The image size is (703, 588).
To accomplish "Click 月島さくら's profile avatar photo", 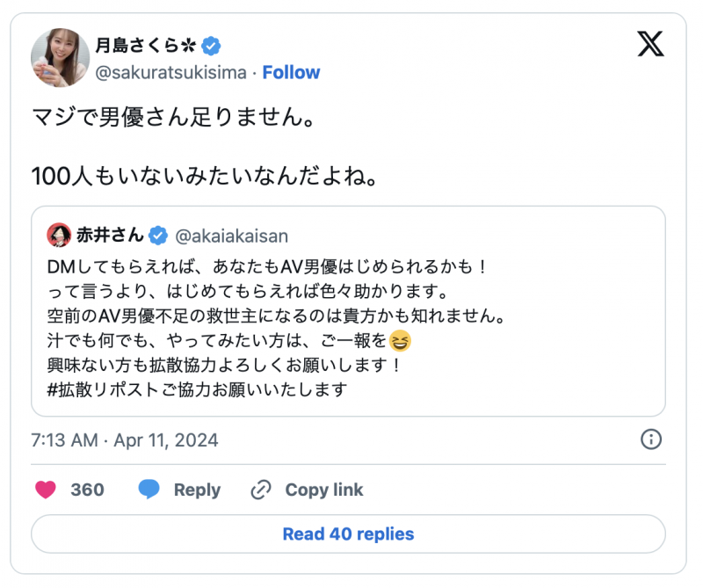I will tap(60, 55).
